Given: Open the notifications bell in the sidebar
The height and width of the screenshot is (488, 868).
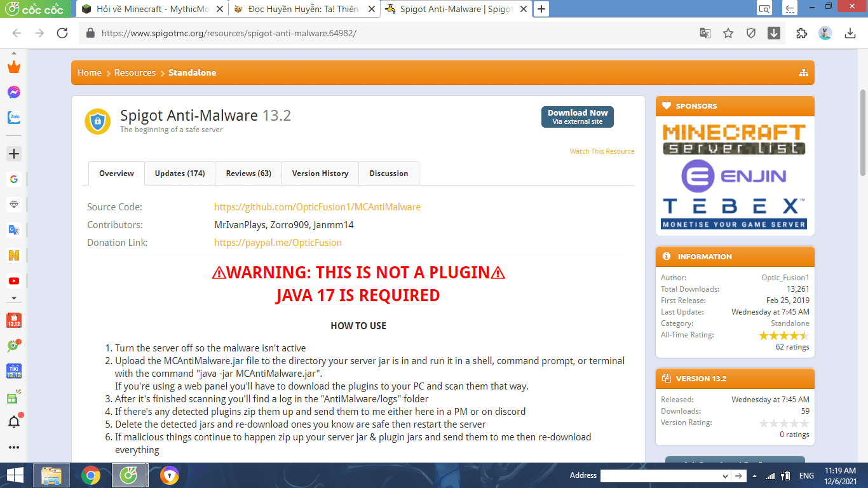Looking at the screenshot, I should click(x=14, y=421).
